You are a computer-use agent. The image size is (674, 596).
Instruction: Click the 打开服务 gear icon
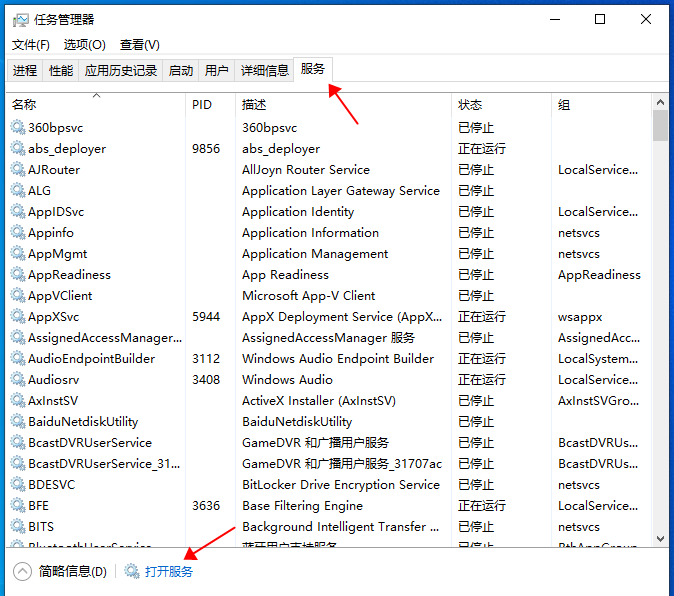click(132, 571)
